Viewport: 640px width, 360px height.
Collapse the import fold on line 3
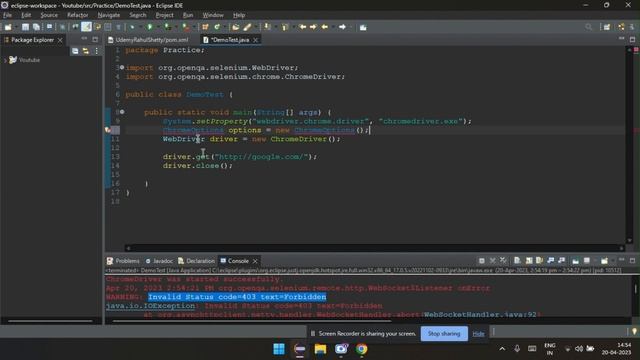122,67
